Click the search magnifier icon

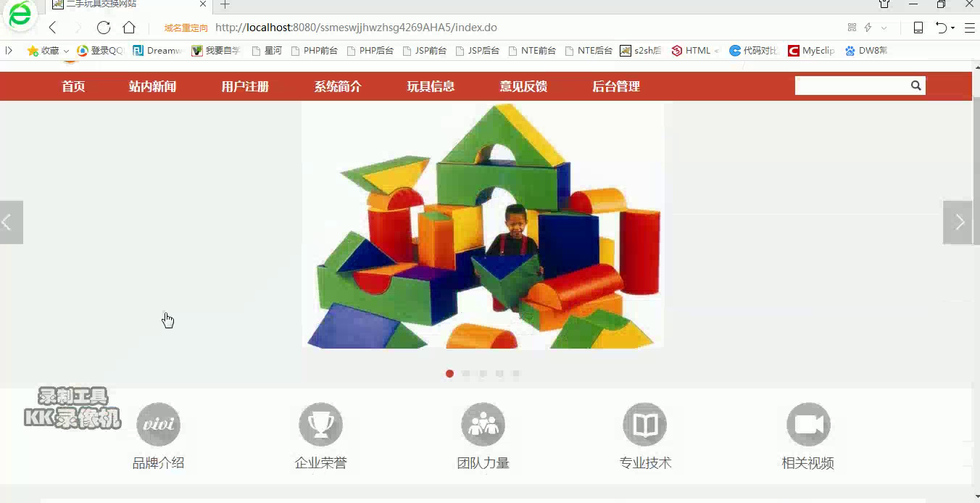coord(916,86)
